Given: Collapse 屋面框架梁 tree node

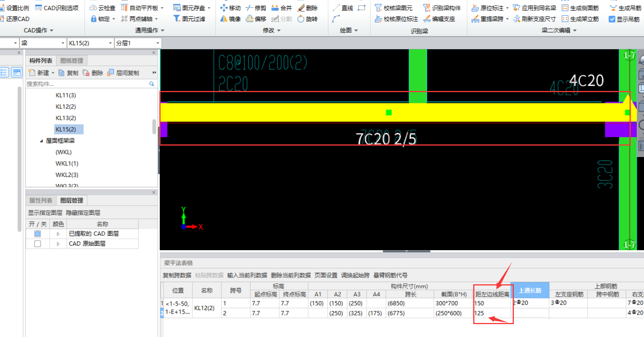Looking at the screenshot, I should click(41, 141).
